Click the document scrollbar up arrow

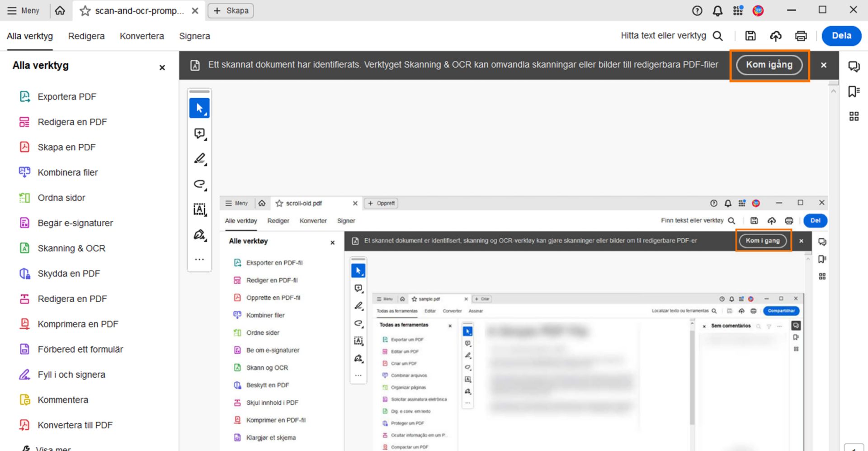pos(833,91)
